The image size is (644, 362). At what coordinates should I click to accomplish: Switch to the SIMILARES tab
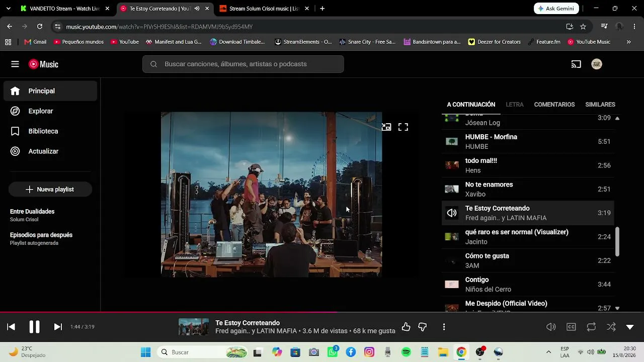(x=600, y=105)
